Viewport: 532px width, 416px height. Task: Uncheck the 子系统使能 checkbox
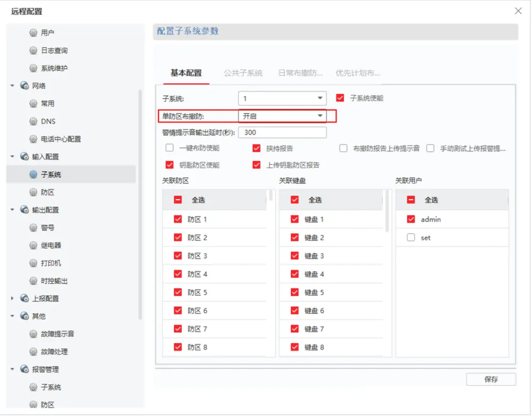pos(340,98)
